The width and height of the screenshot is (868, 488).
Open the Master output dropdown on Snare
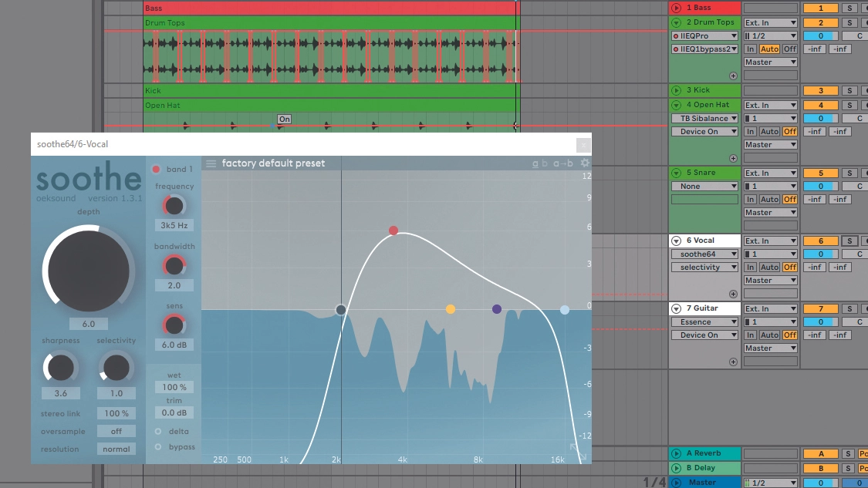click(x=771, y=213)
